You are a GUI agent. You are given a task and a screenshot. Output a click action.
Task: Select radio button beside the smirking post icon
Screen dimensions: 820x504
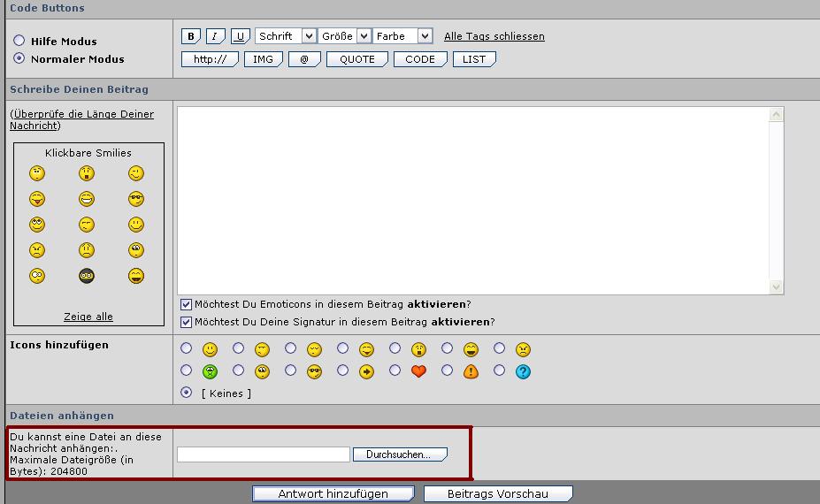pyautogui.click(x=238, y=347)
